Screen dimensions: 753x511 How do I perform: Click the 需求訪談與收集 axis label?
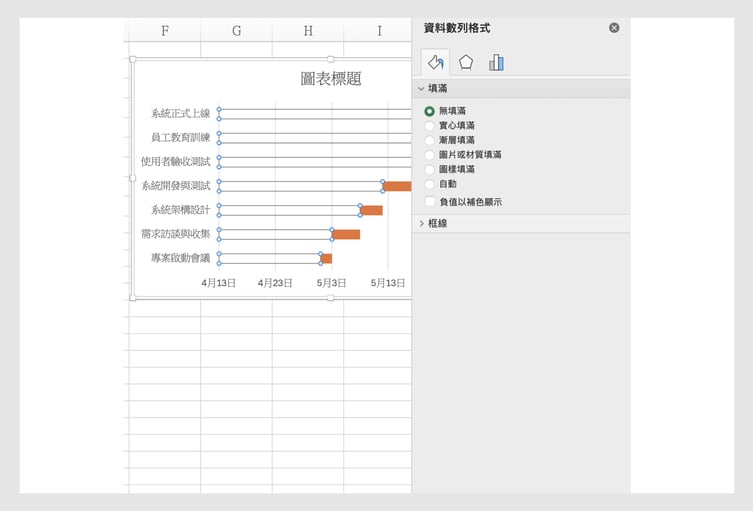175,234
